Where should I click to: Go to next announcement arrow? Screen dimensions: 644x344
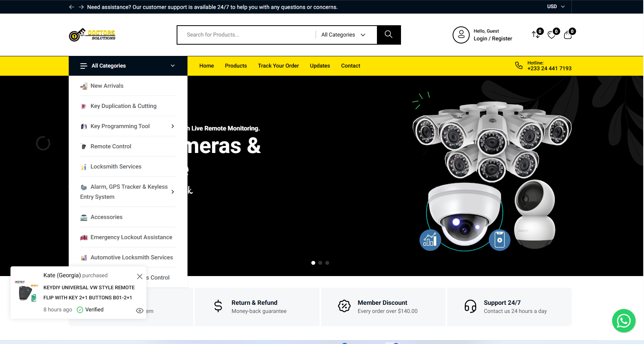pos(81,7)
